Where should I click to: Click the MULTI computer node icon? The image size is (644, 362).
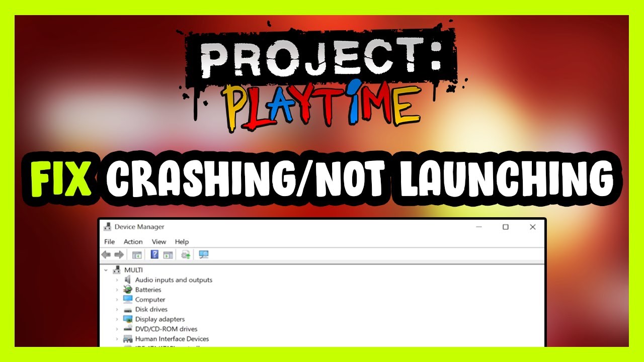[117, 270]
